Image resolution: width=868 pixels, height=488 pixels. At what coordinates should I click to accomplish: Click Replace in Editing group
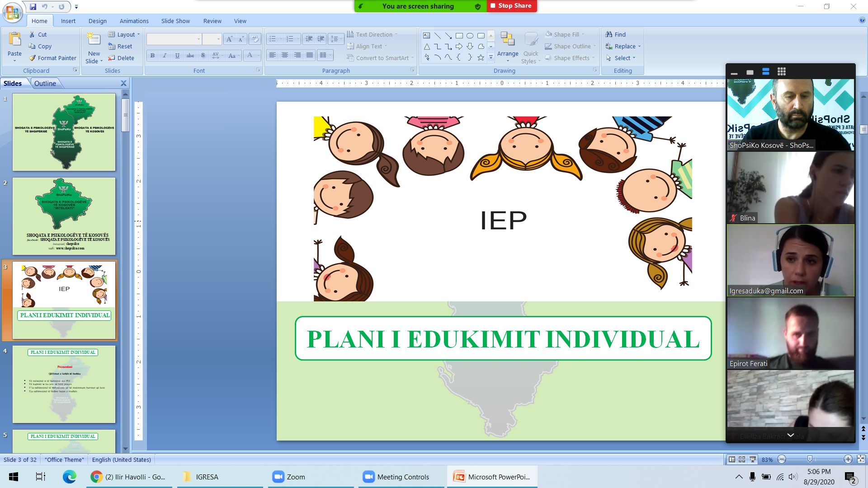tap(623, 46)
